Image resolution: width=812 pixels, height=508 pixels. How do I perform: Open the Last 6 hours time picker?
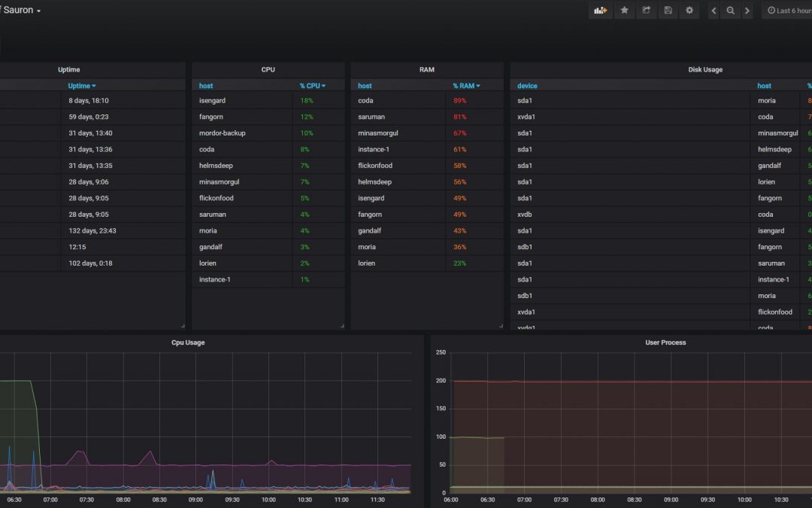788,11
